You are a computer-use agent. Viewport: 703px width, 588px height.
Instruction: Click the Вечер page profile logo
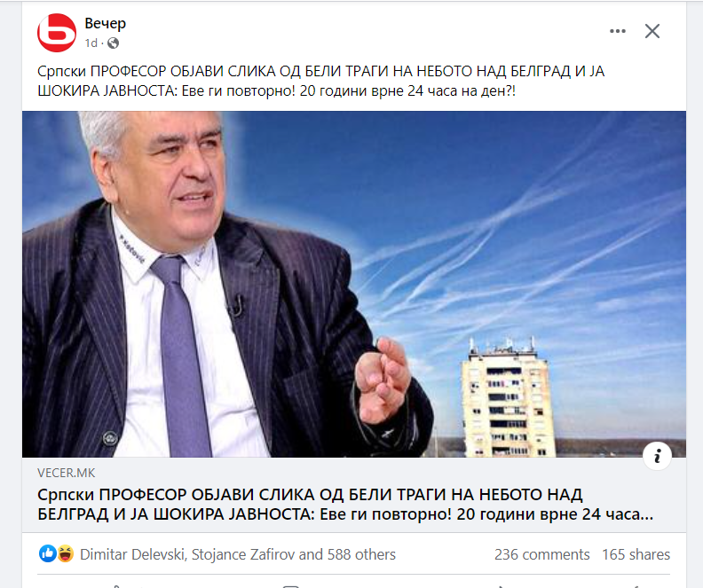tap(57, 33)
